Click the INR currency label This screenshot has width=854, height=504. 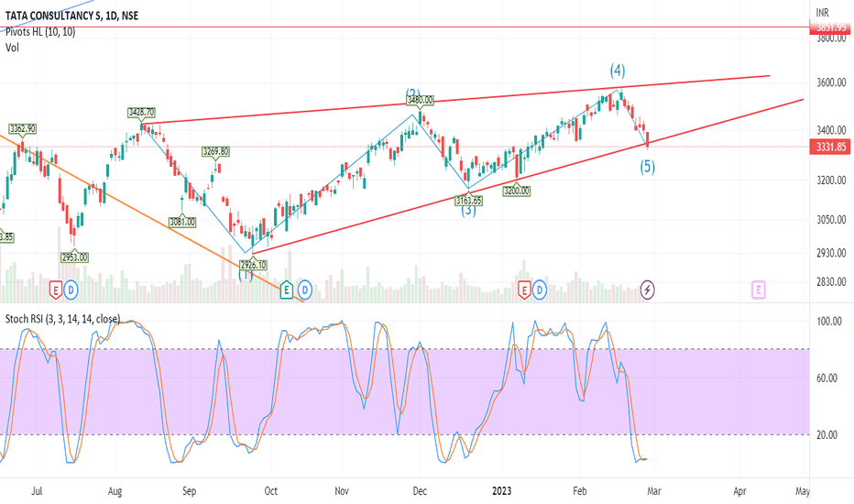(823, 13)
